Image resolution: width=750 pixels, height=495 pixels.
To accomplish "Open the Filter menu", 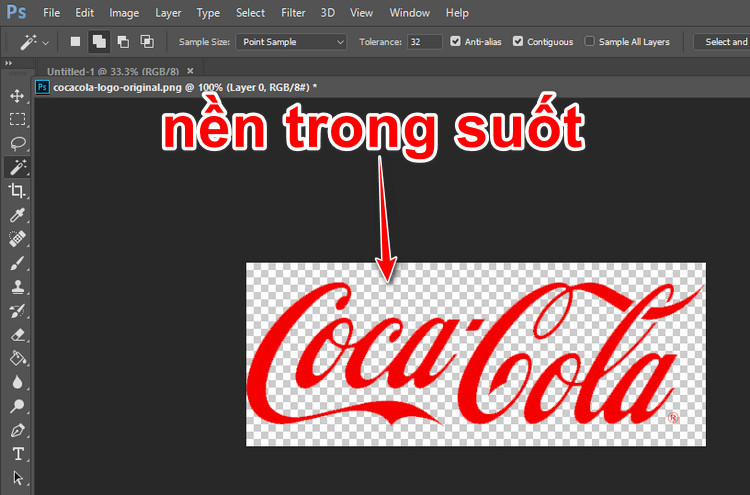I will click(293, 13).
